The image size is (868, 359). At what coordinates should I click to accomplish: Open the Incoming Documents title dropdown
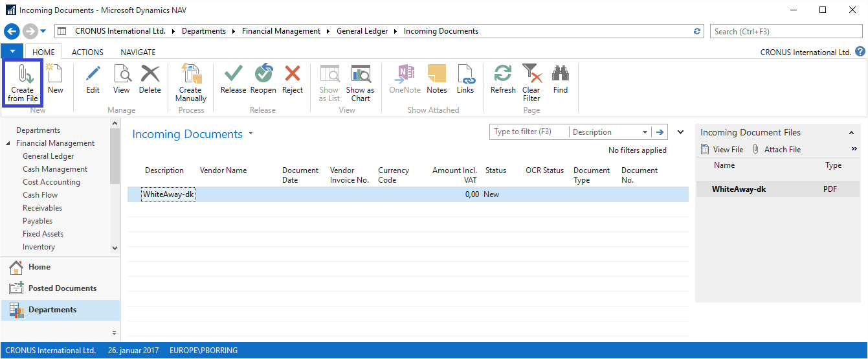[251, 134]
